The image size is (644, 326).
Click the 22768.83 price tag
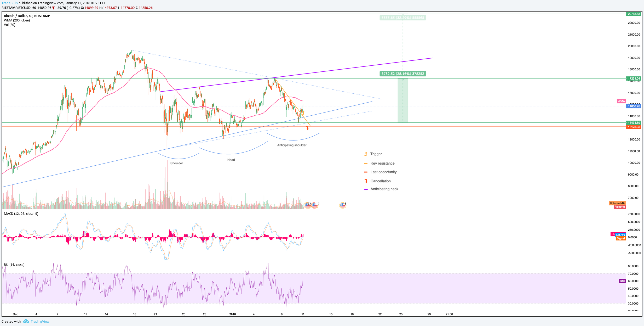tap(634, 14)
